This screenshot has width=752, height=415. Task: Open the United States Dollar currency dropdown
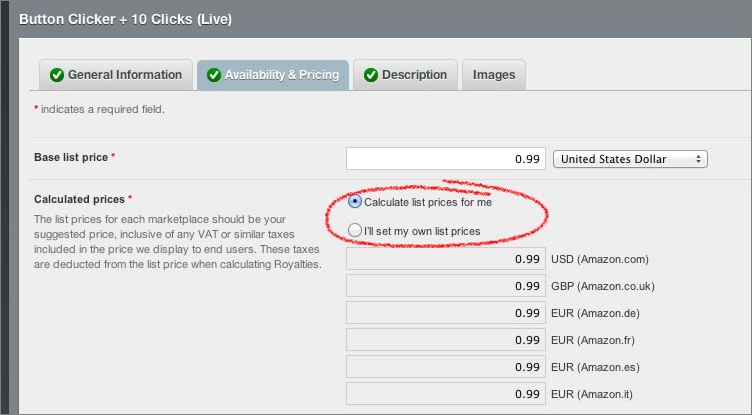(x=630, y=159)
